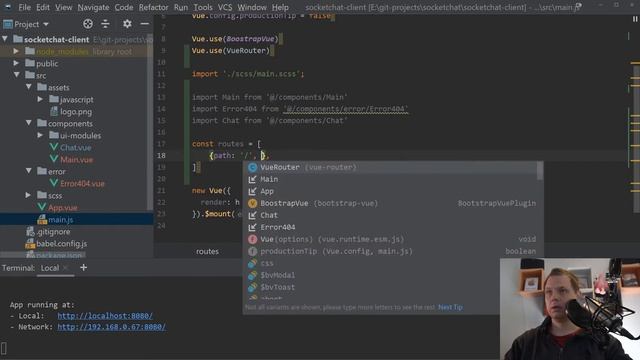Open the Navigate menu
Screen dimensions: 640x360
(x=93, y=7)
